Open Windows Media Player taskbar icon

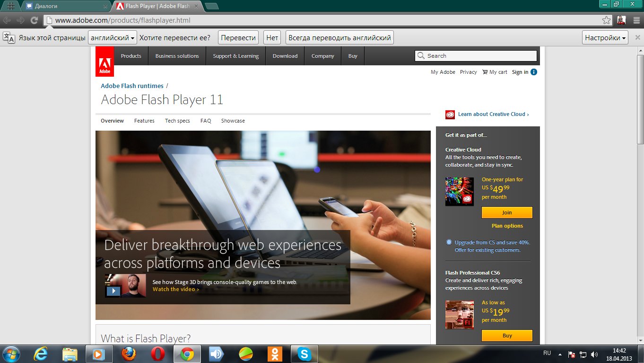pyautogui.click(x=99, y=354)
